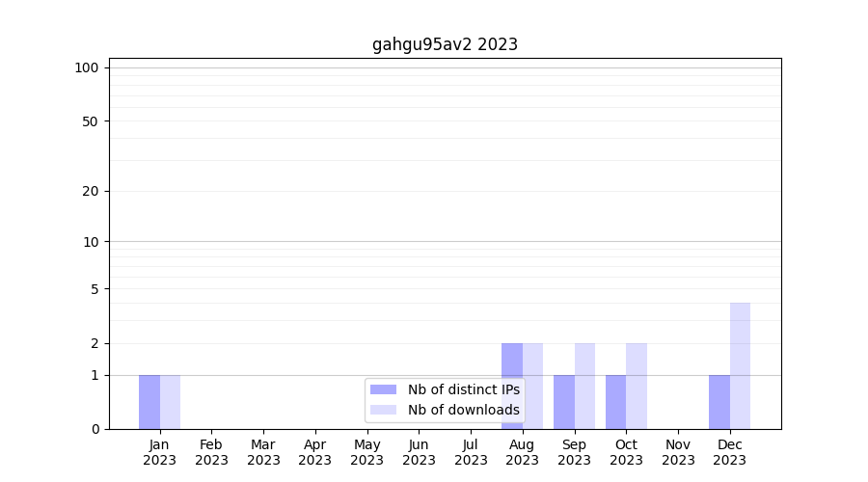Select the 'Nov 2023' x-axis label
The height and width of the screenshot is (482, 868).
[678, 452]
